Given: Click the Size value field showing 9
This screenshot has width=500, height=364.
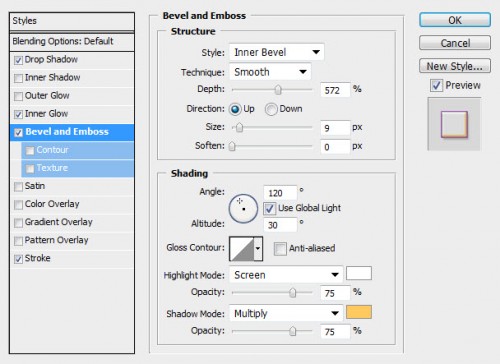Looking at the screenshot, I should pyautogui.click(x=335, y=128).
